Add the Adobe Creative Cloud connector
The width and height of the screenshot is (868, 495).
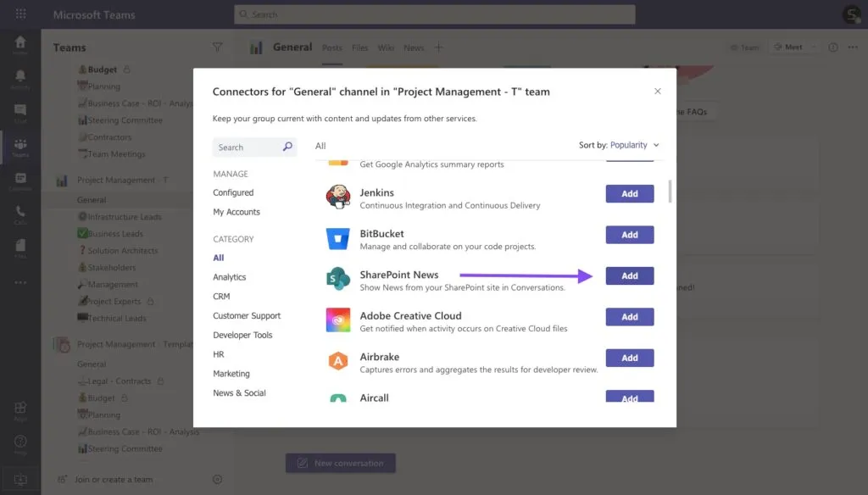(x=630, y=317)
